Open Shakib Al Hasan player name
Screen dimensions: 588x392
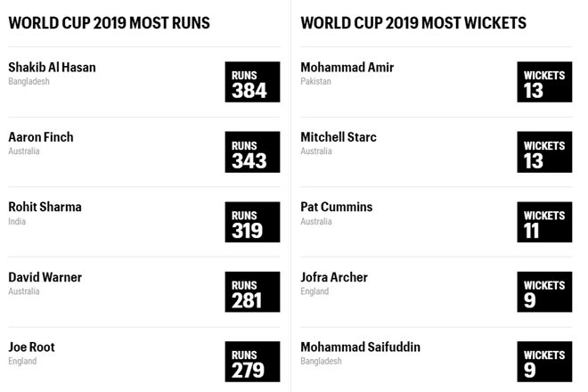click(x=53, y=68)
